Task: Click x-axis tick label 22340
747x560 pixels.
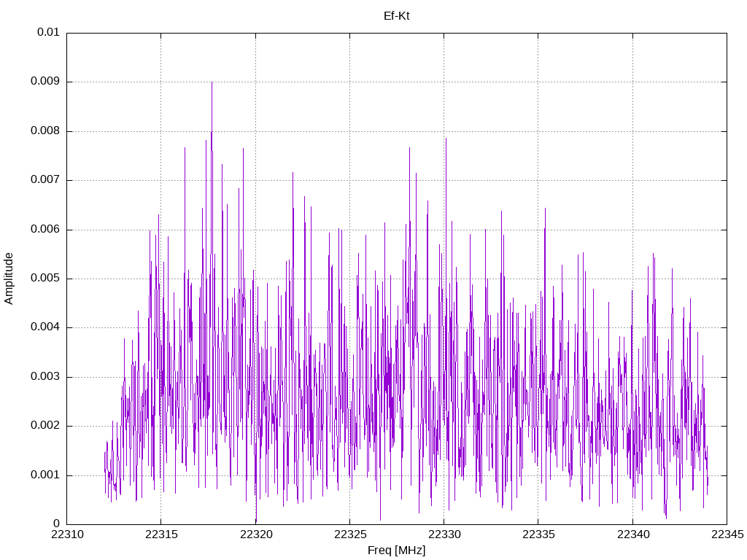Action: click(633, 534)
